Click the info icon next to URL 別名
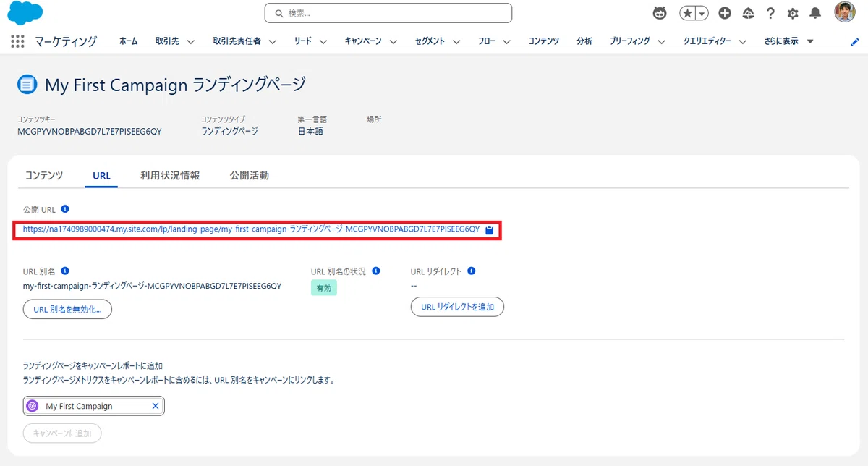 pyautogui.click(x=65, y=271)
